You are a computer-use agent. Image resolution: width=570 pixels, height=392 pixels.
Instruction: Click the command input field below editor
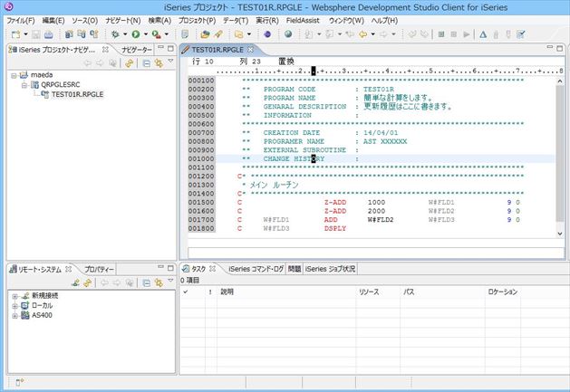(x=376, y=253)
